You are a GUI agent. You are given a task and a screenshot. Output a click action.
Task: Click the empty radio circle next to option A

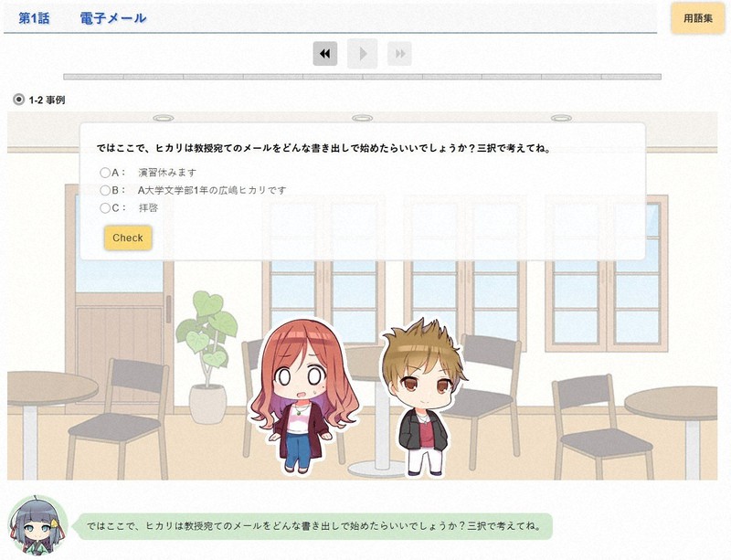click(x=104, y=173)
